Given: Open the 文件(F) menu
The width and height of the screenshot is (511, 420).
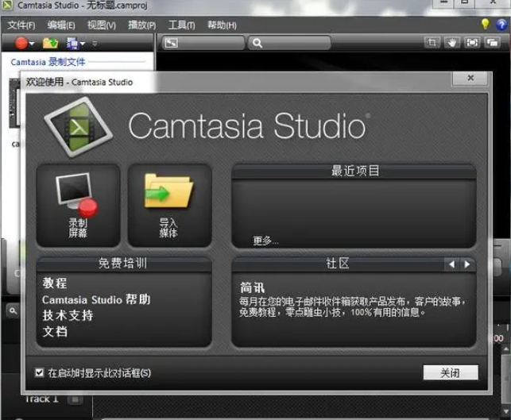Looking at the screenshot, I should coord(21,25).
